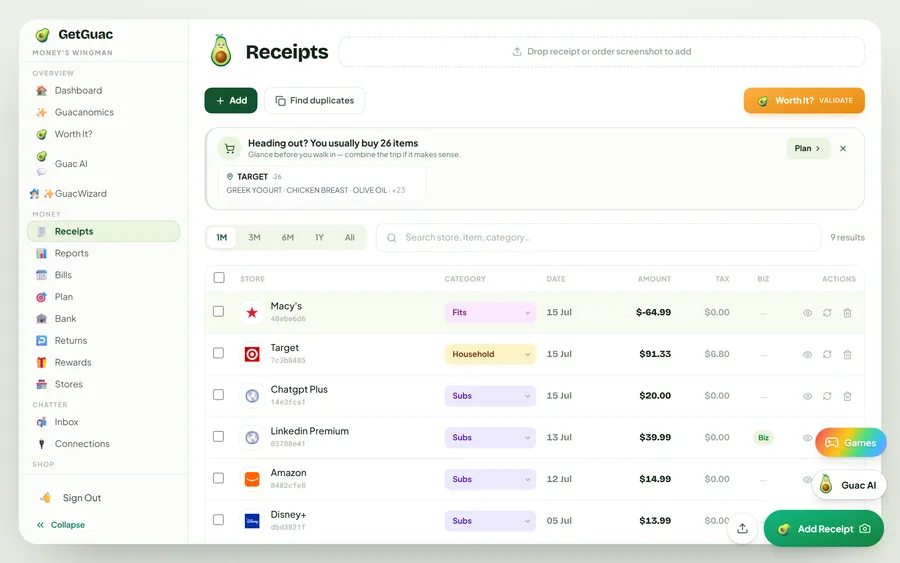Click the Returns icon

coord(41,340)
